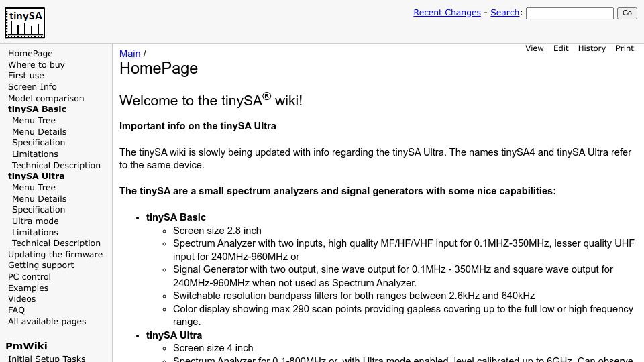Open First use sidebar link

[x=26, y=76]
